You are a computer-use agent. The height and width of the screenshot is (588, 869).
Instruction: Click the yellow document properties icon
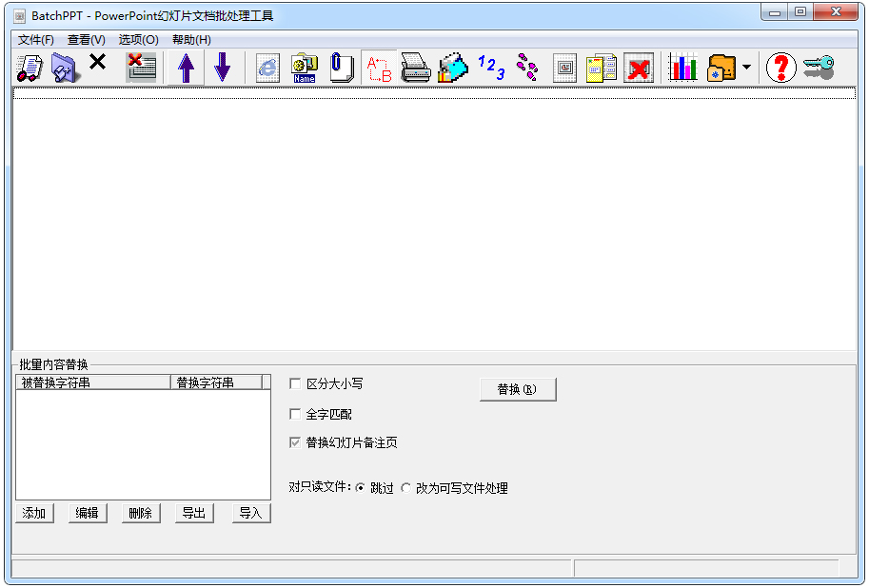602,68
